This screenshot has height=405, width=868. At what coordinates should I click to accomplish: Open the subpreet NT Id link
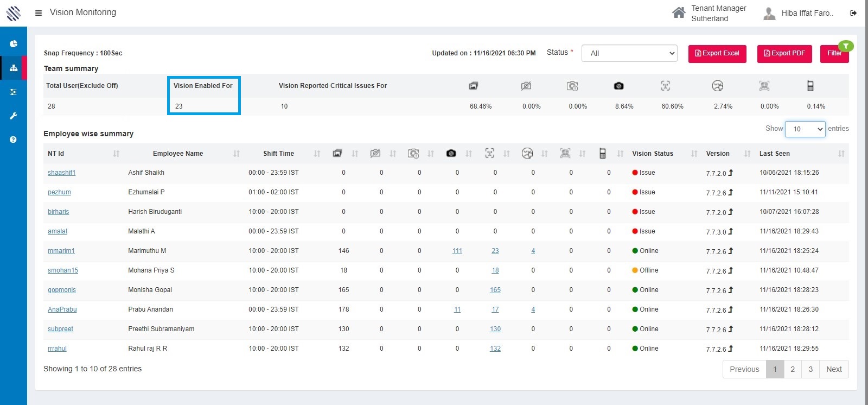point(60,329)
